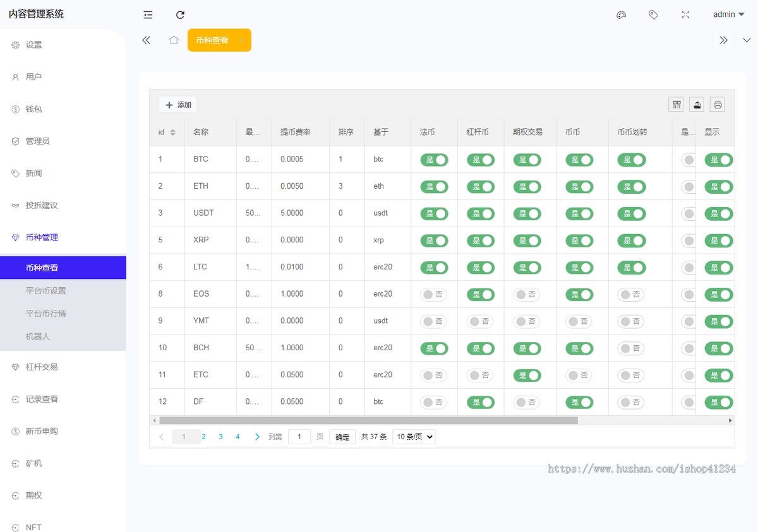The height and width of the screenshot is (532, 758).
Task: Refresh the page using the reload icon
Action: (180, 15)
